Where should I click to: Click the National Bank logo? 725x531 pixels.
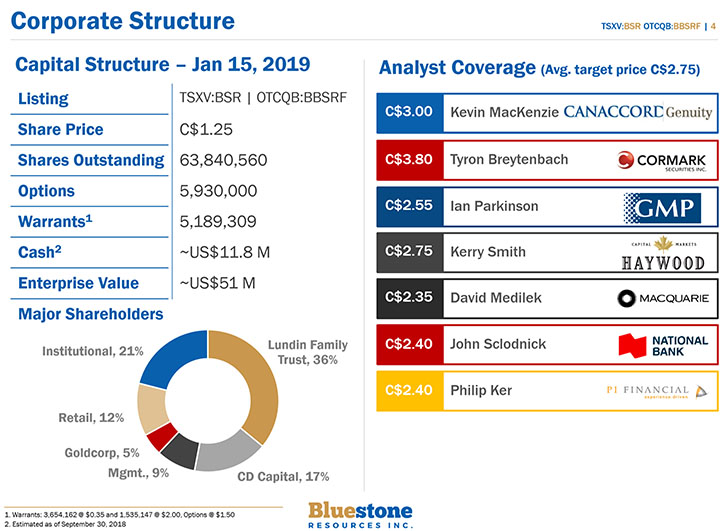pos(663,346)
